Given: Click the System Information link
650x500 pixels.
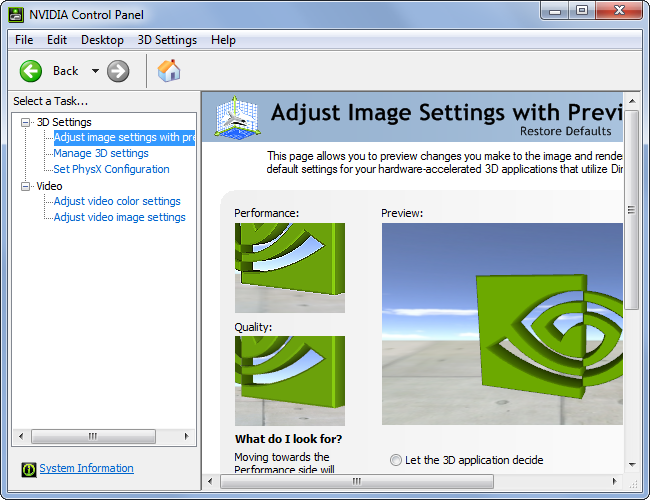Looking at the screenshot, I should pos(86,468).
